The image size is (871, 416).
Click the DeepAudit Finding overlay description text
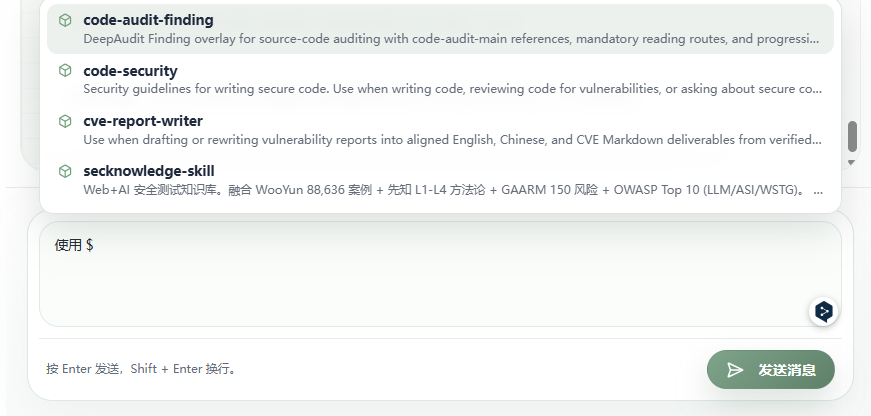[453, 39]
